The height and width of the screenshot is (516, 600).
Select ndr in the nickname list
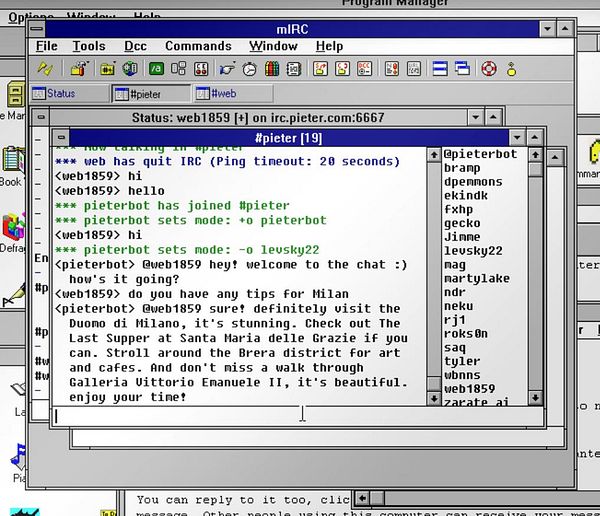click(455, 292)
